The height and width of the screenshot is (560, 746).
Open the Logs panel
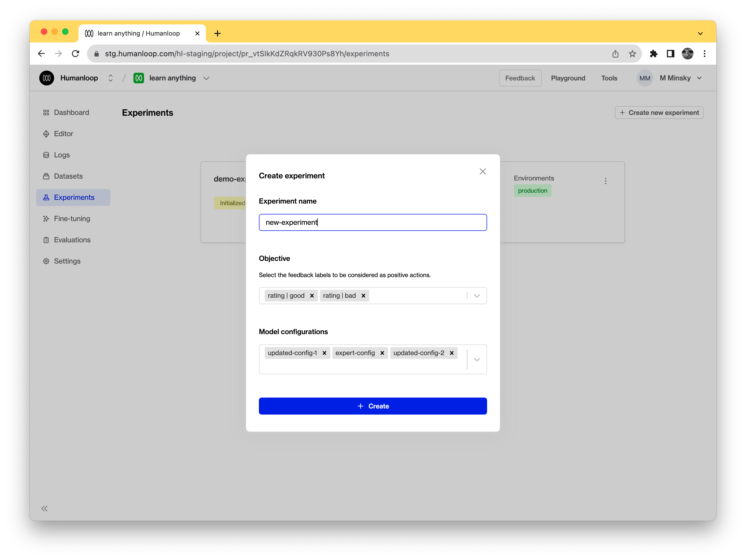(x=46, y=155)
